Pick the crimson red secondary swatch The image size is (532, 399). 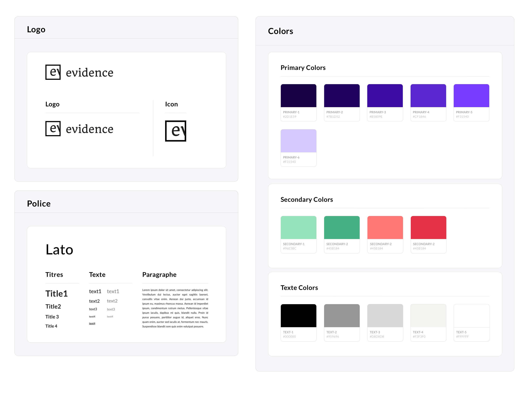point(428,227)
